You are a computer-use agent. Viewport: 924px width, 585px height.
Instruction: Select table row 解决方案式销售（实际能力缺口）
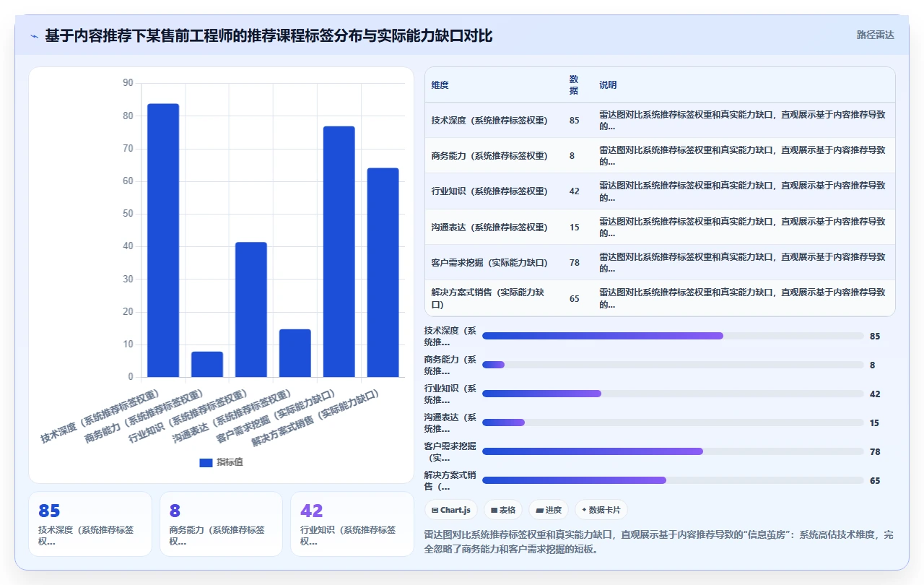pos(660,298)
